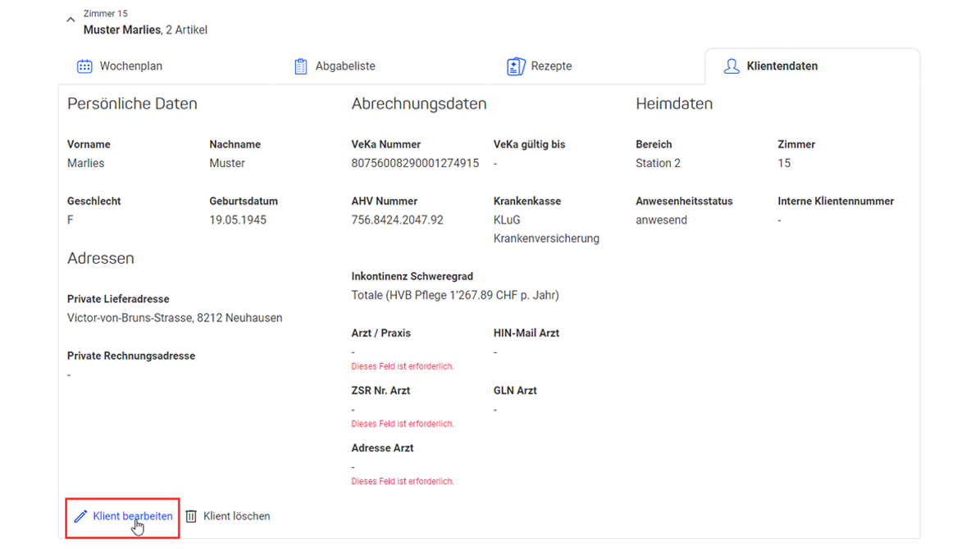The height and width of the screenshot is (549, 980).
Task: Click the Bereich value Station 2
Action: 658,163
